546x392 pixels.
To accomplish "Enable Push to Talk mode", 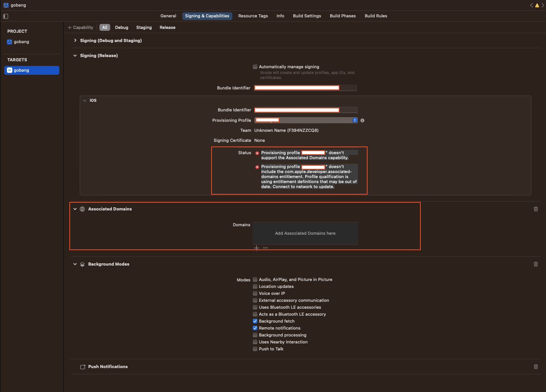I will [255, 349].
